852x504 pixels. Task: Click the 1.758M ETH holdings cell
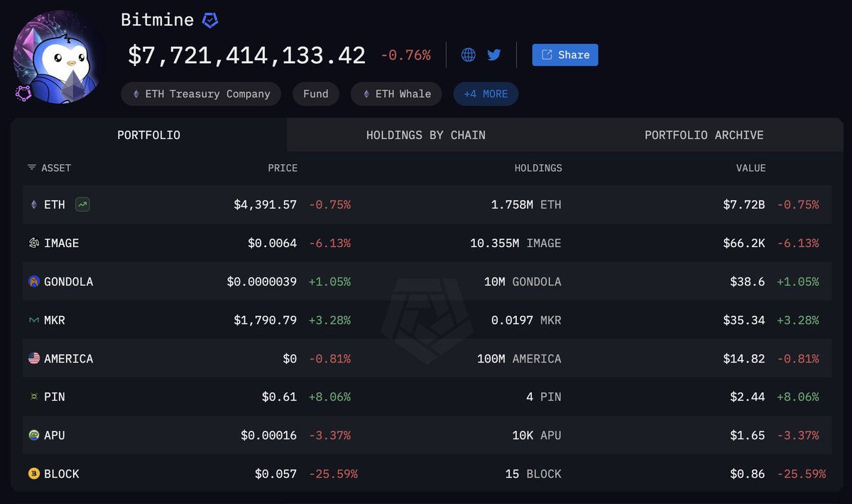[x=526, y=204]
